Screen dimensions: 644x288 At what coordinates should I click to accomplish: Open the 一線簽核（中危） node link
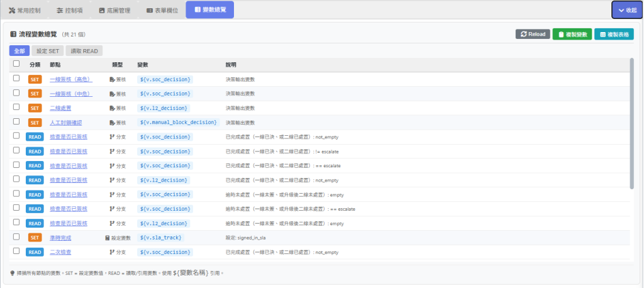click(x=71, y=94)
